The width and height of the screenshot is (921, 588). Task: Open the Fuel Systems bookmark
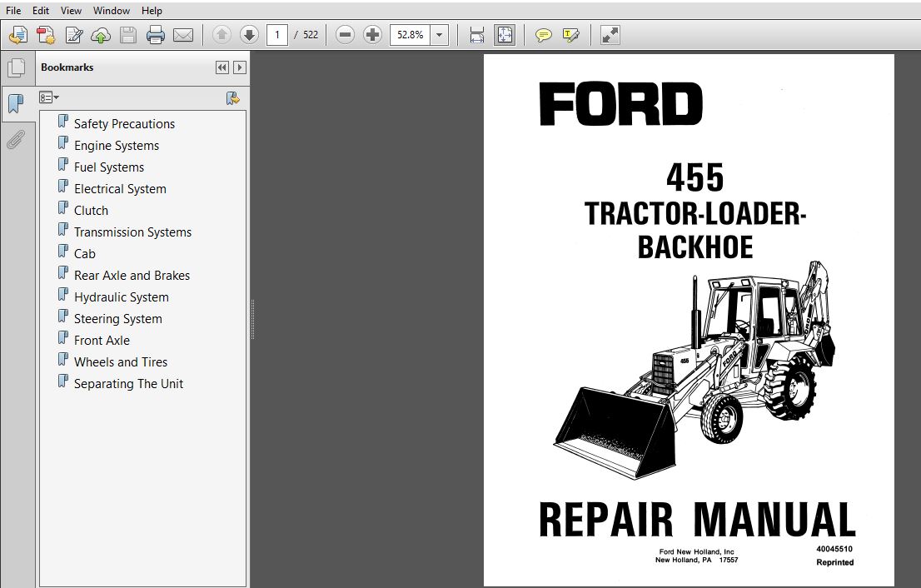[x=108, y=167]
